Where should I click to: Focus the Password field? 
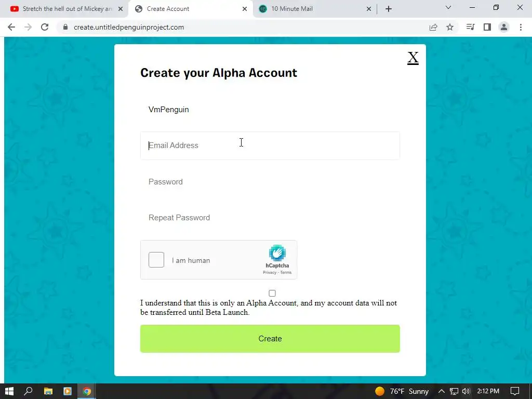(270, 182)
